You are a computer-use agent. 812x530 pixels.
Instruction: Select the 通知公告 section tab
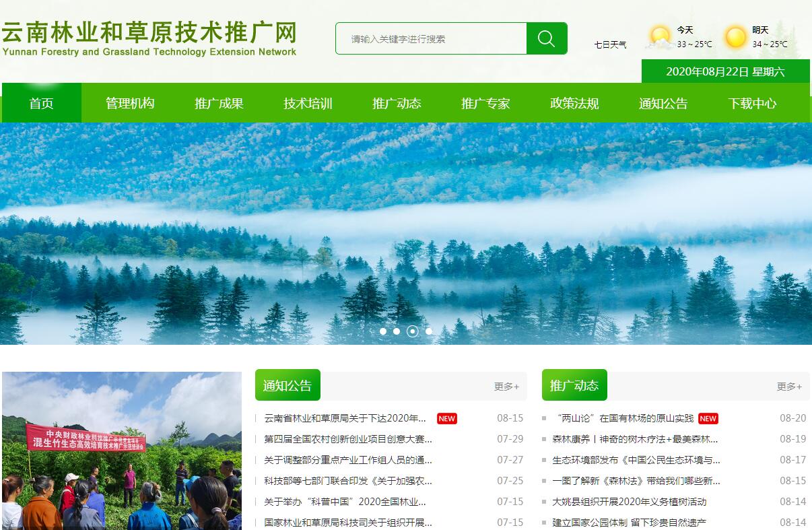coord(287,385)
